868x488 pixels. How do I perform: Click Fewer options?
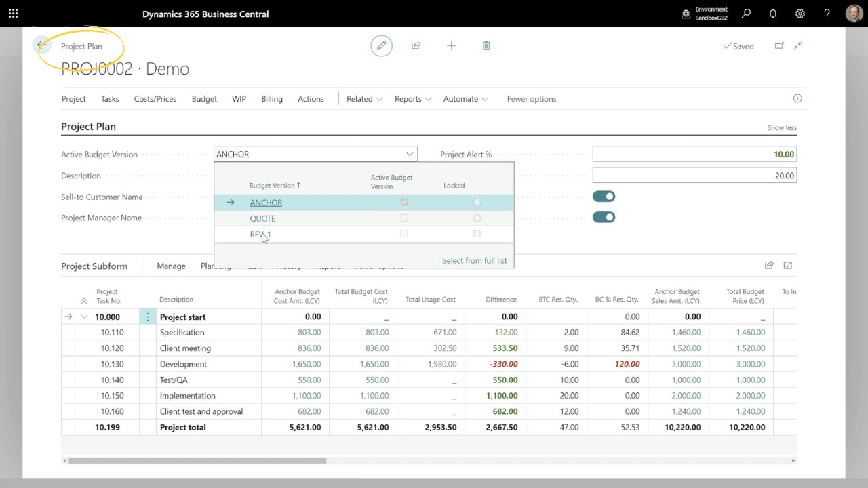point(532,99)
